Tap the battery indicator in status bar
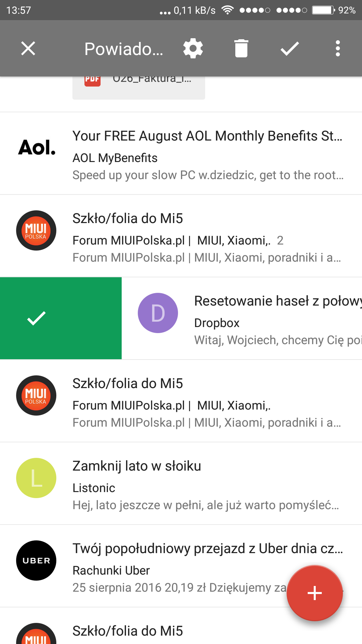362x644 pixels. click(x=323, y=10)
